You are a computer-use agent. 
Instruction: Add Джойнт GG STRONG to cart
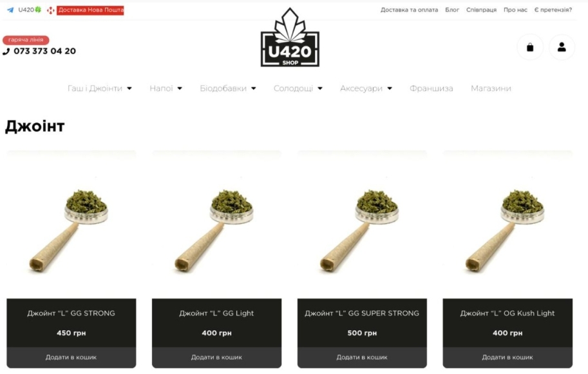71,357
